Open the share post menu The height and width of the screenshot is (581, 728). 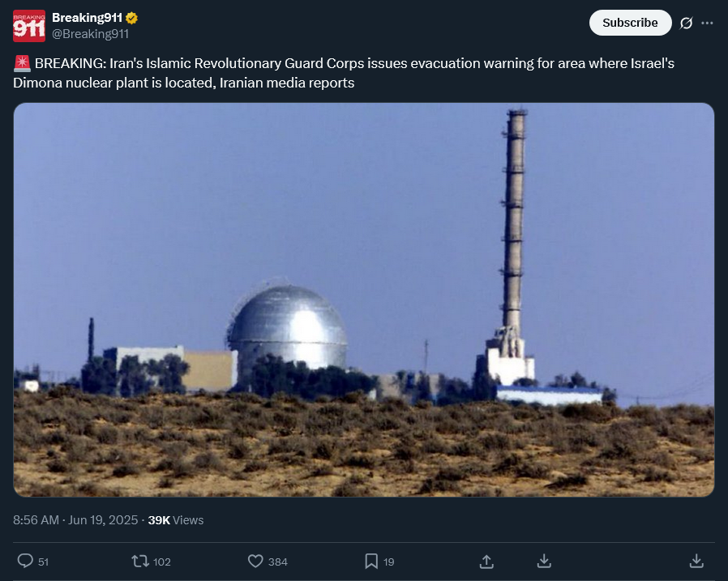point(486,561)
